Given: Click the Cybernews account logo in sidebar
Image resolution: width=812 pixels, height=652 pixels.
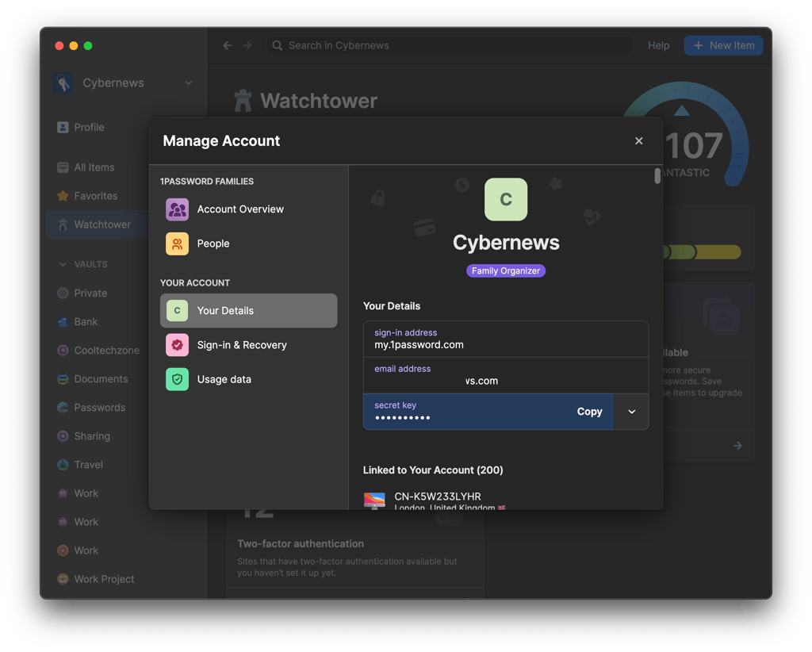Looking at the screenshot, I should coord(63,82).
